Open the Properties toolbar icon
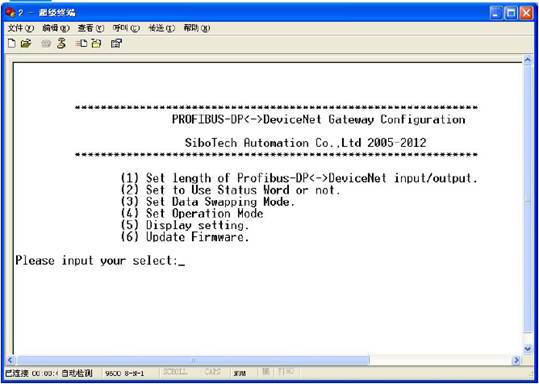 (117, 43)
